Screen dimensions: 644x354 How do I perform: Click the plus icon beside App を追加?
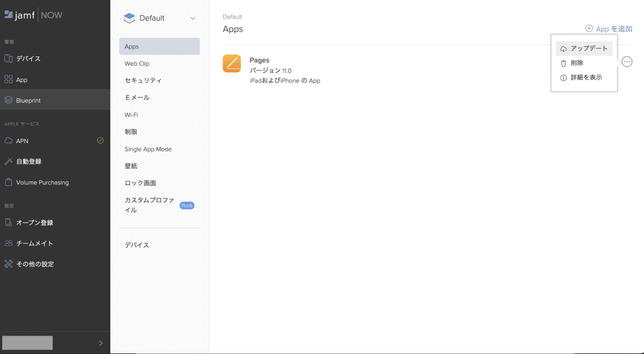click(589, 28)
